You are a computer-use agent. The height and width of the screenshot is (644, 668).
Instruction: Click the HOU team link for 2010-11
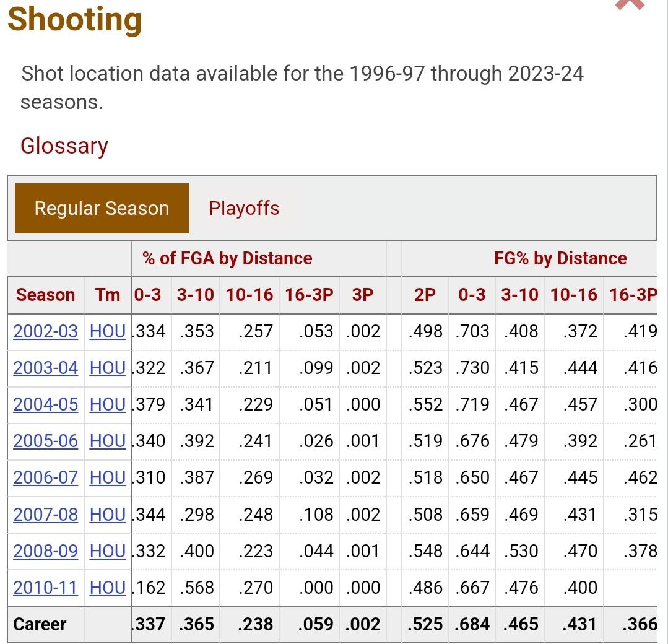(x=108, y=588)
